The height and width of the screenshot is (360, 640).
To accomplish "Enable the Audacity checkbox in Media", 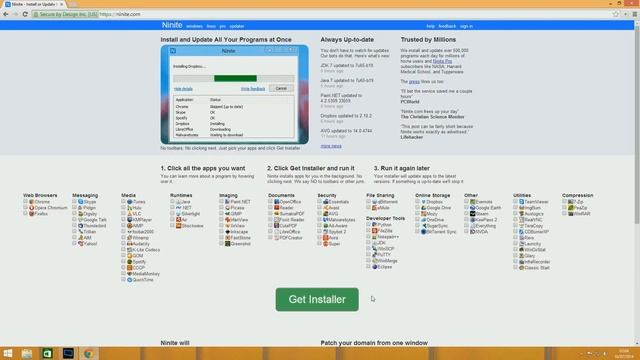I will pyautogui.click(x=123, y=243).
